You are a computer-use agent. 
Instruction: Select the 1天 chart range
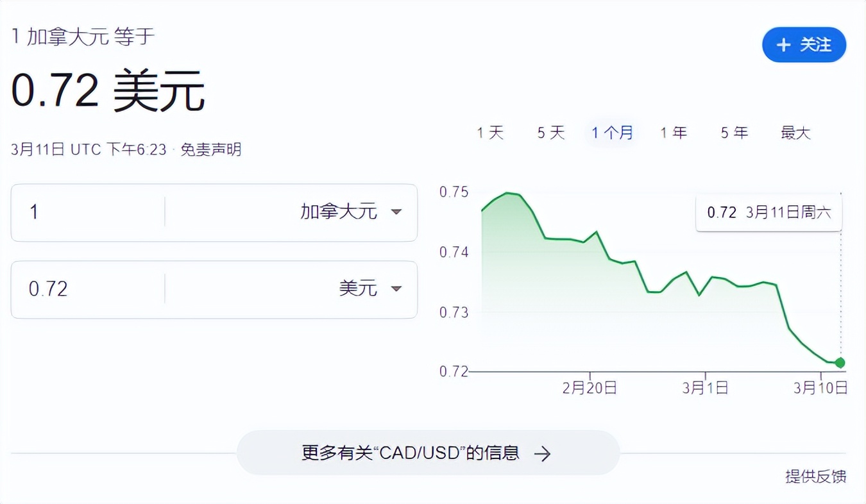490,132
